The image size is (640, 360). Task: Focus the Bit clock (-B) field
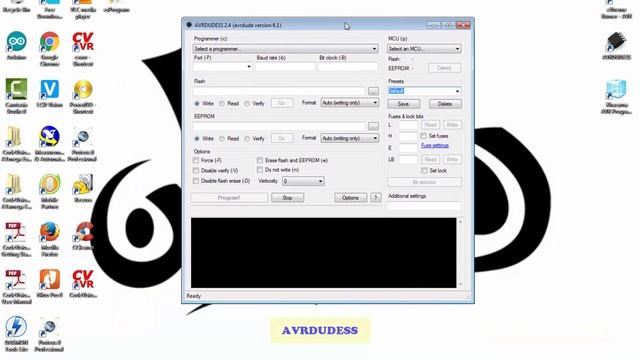point(348,67)
